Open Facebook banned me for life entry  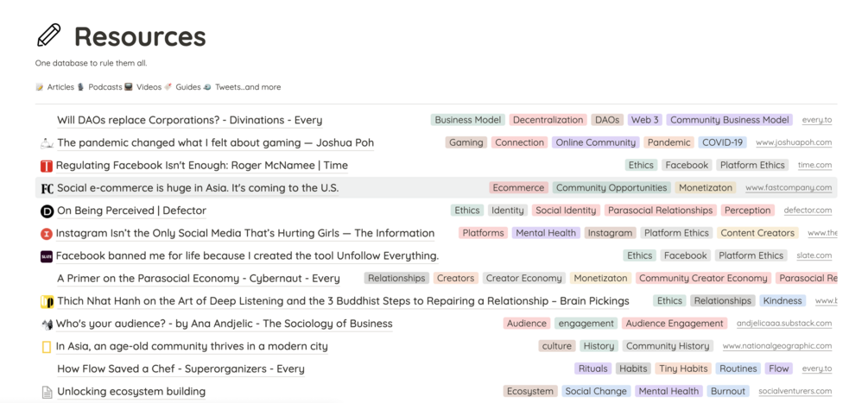coord(248,256)
